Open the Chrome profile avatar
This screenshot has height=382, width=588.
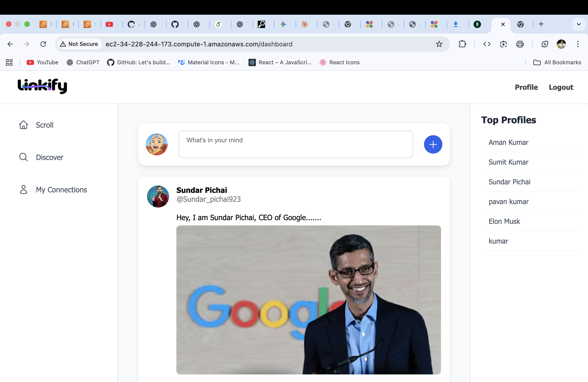pos(561,44)
